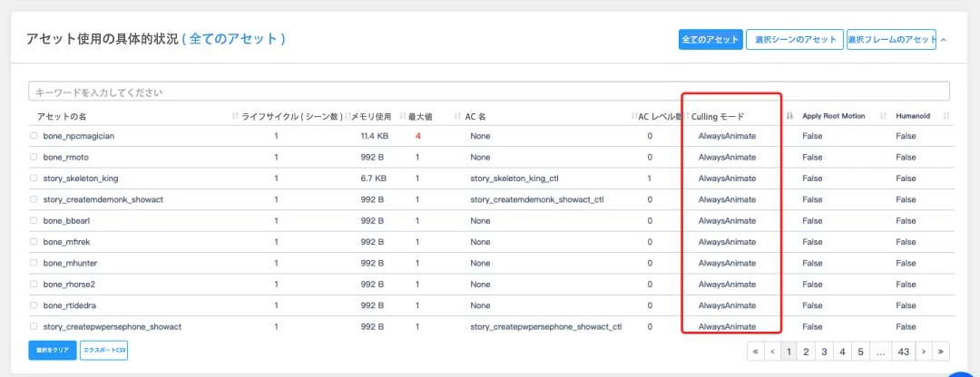Switch to 選択シーンのアセット tab
The image size is (980, 377).
[795, 39]
